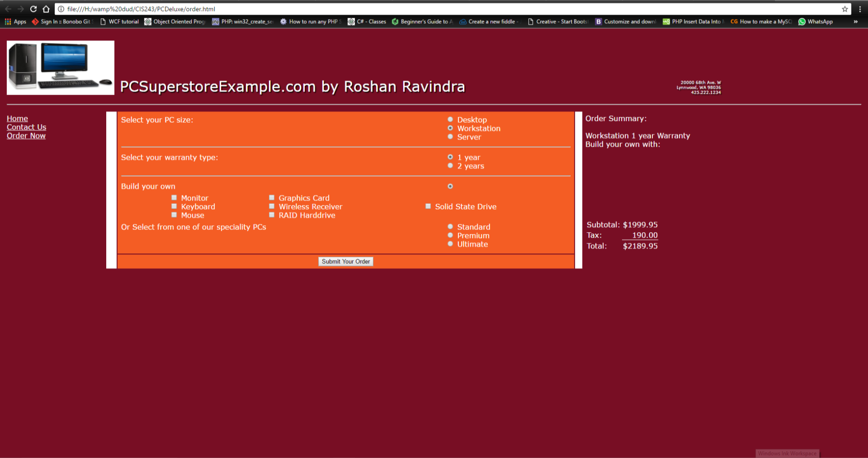
Task: Choose the 2 years warranty option
Action: 450,166
